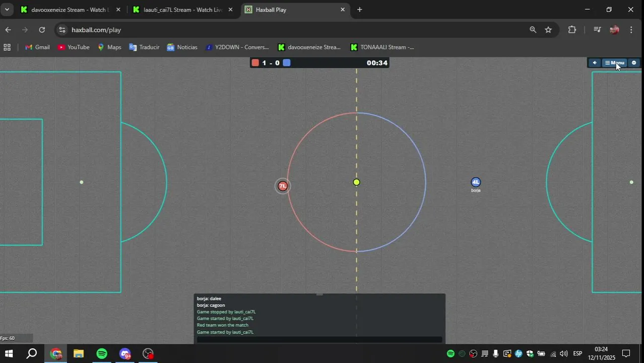The width and height of the screenshot is (644, 363).
Task: Click the microphone tray icon
Action: [x=496, y=353]
